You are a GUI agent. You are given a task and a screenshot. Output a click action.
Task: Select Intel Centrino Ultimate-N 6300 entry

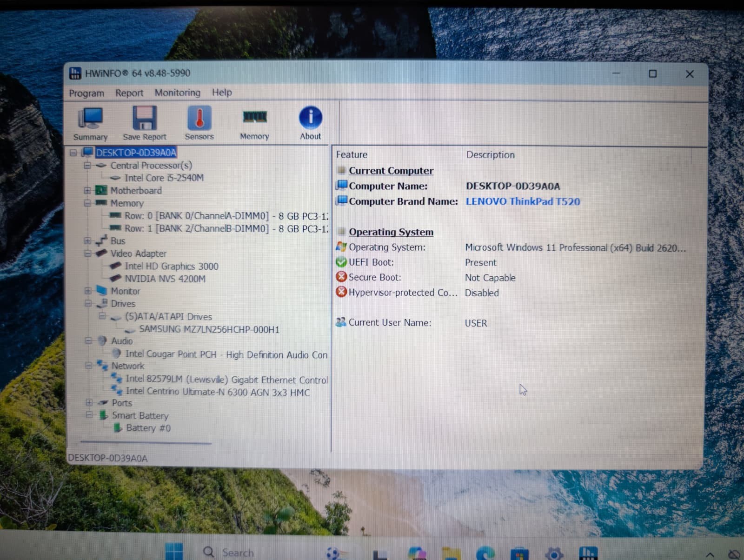218,392
